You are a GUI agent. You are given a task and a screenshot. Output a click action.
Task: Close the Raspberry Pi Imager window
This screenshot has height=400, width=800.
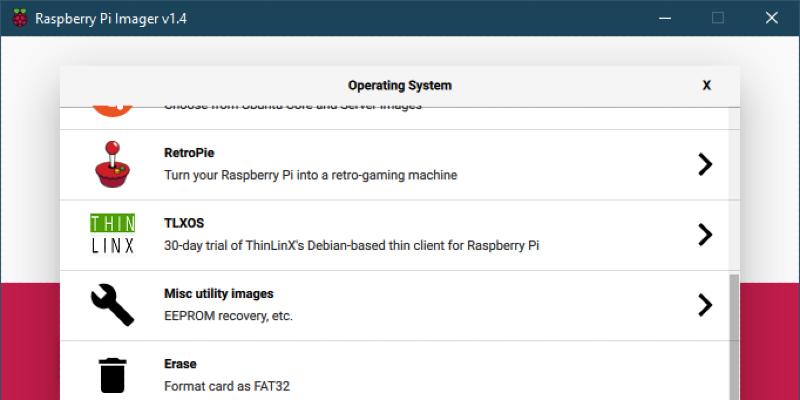click(x=771, y=18)
